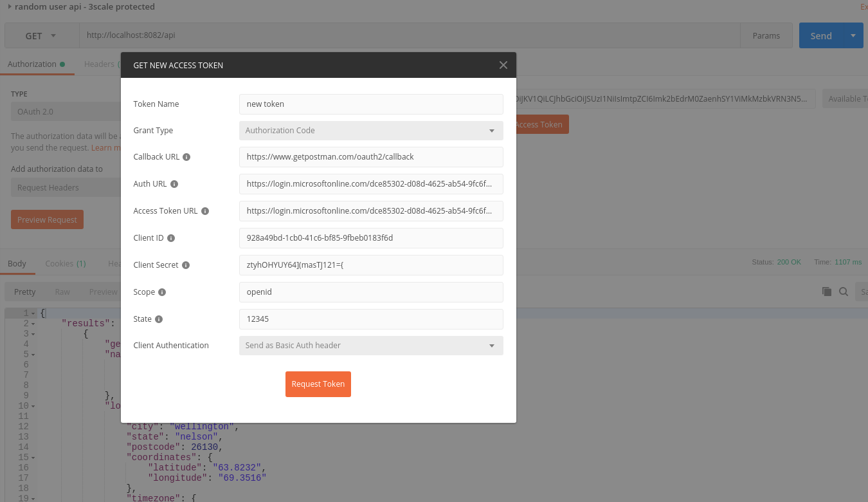868x502 pixels.
Task: Click info icon beside Scope label
Action: (162, 292)
